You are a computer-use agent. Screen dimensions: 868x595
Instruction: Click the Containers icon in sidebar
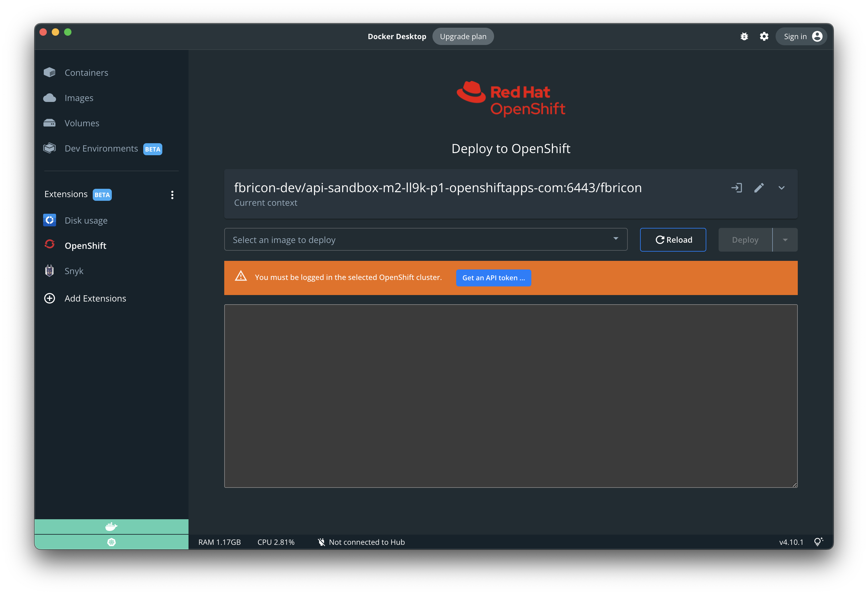[x=50, y=72]
